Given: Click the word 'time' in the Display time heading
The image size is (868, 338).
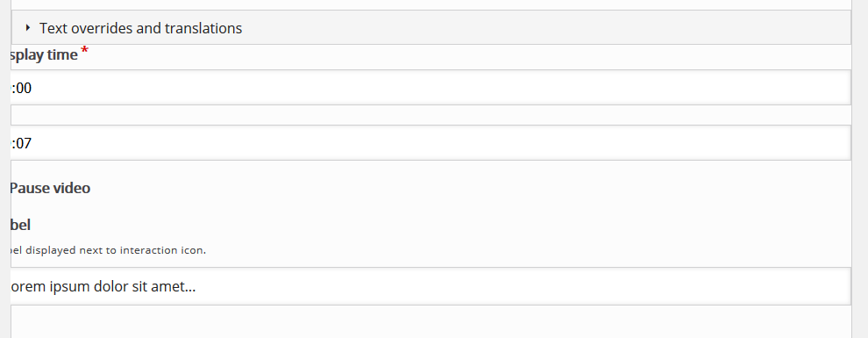Looking at the screenshot, I should point(62,54).
